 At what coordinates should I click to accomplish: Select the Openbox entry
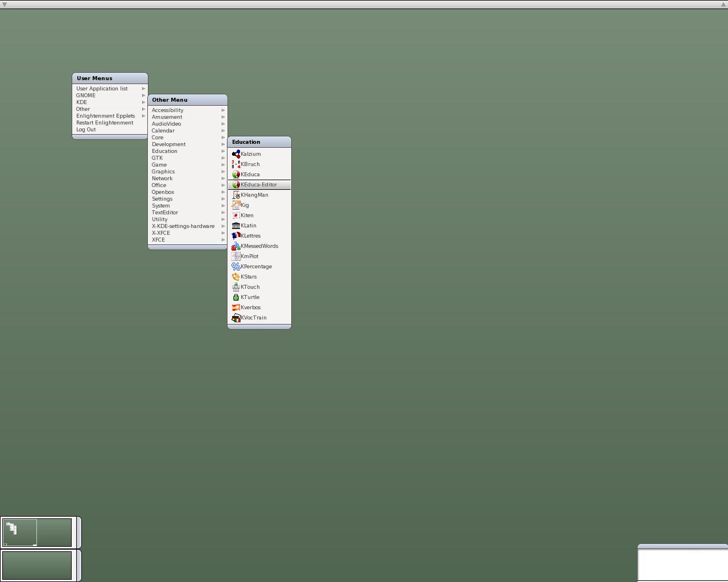187,192
